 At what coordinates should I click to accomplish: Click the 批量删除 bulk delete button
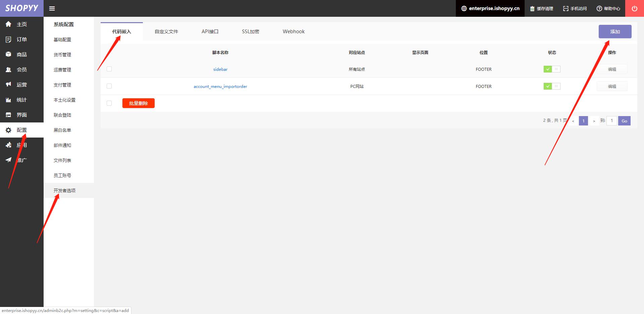click(x=139, y=103)
